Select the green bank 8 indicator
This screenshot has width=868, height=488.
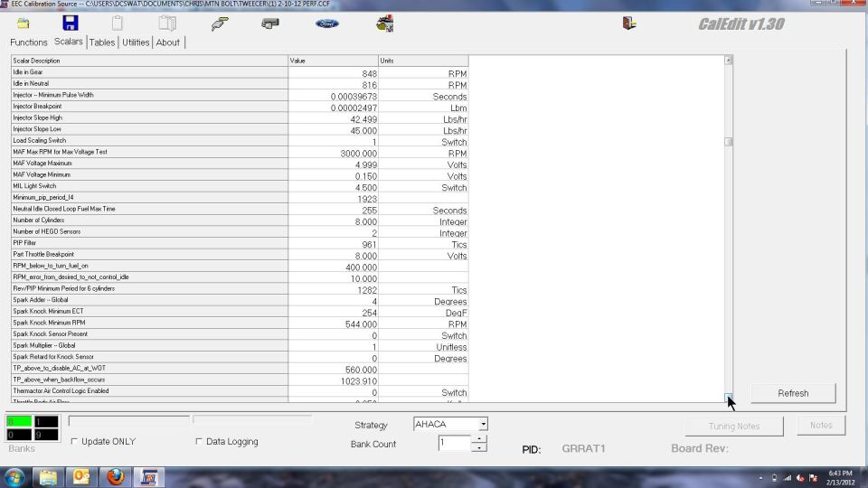pyautogui.click(x=19, y=422)
